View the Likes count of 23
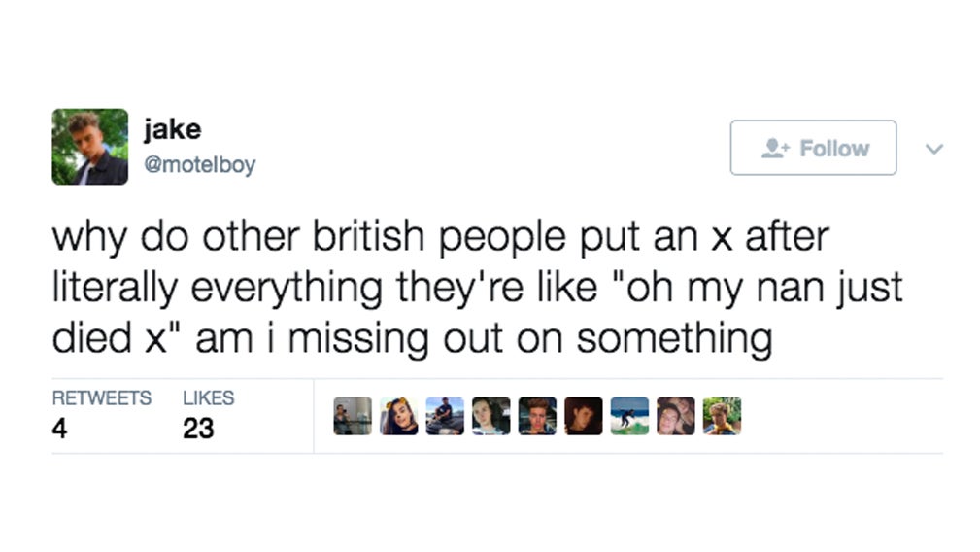980x552 pixels. [198, 428]
